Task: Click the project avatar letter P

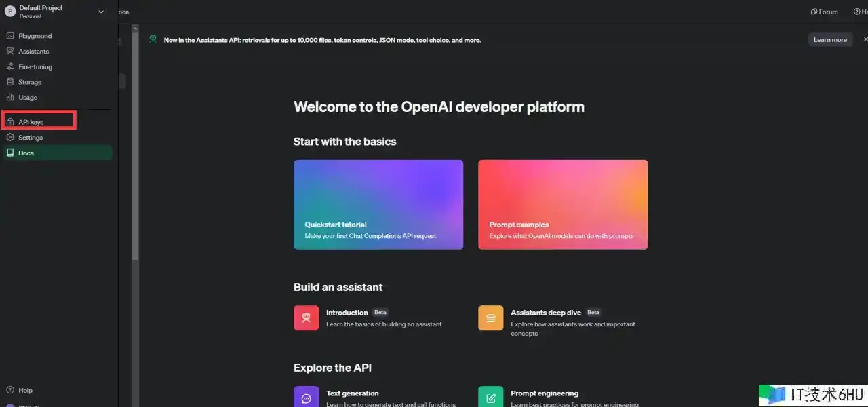Action: (10, 12)
